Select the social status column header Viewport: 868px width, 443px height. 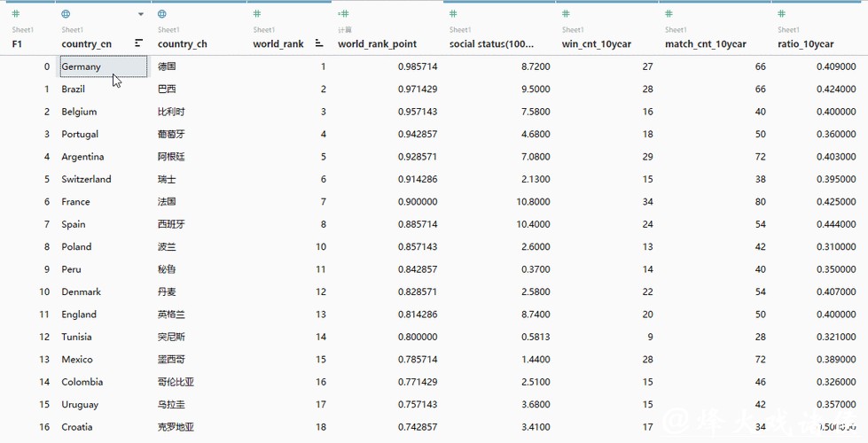(x=491, y=43)
